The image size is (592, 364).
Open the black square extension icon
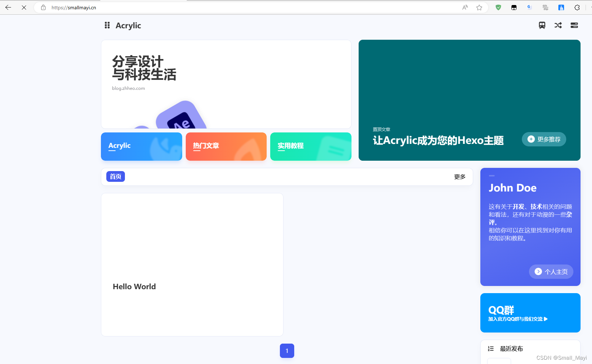tap(514, 8)
